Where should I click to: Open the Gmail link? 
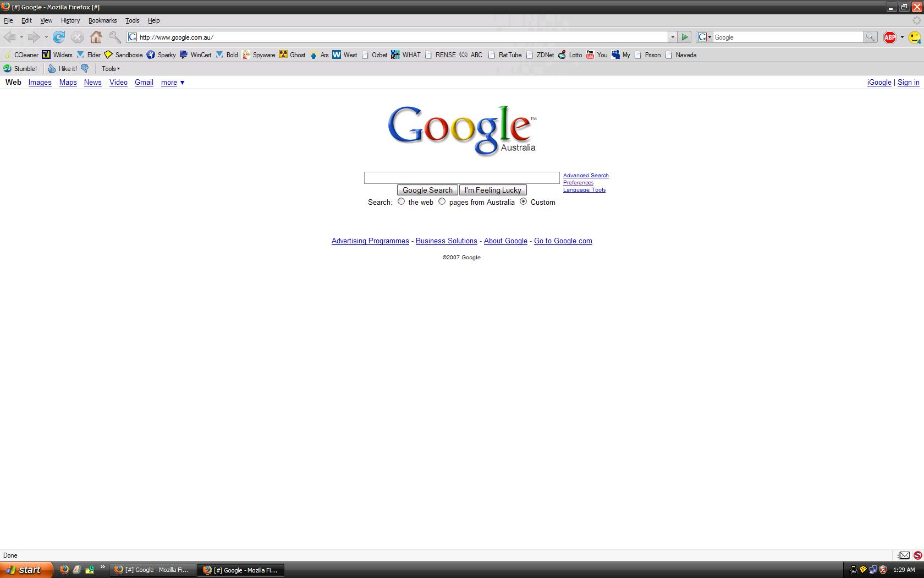144,83
